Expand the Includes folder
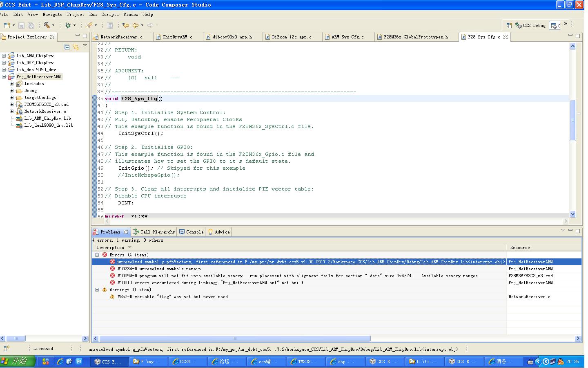Viewport: 588px width, 368px height. click(x=12, y=84)
